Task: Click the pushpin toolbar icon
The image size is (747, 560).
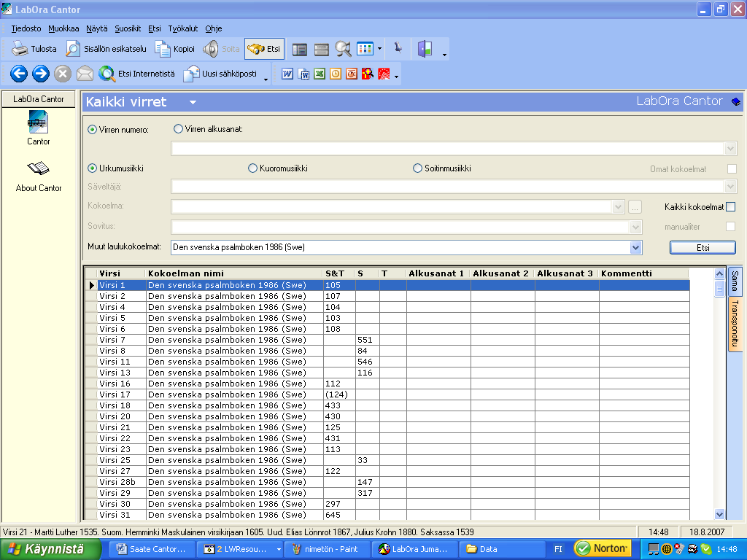Action: click(398, 48)
